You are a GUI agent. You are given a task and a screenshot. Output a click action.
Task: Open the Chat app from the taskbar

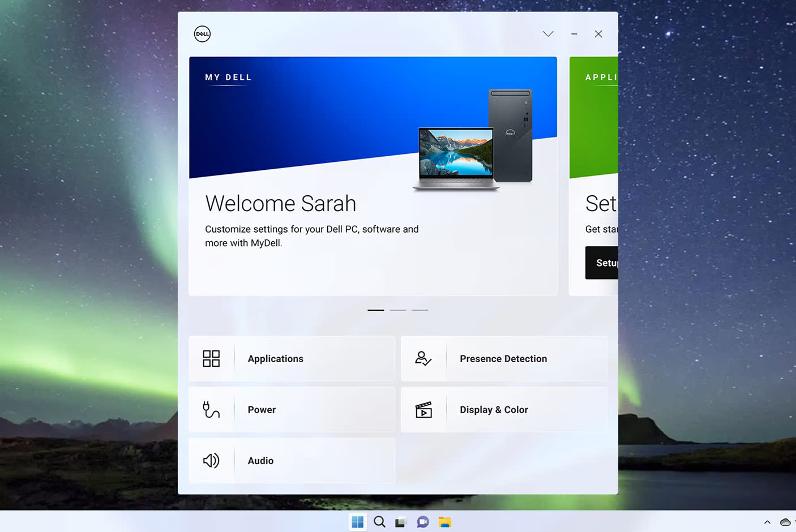423,522
